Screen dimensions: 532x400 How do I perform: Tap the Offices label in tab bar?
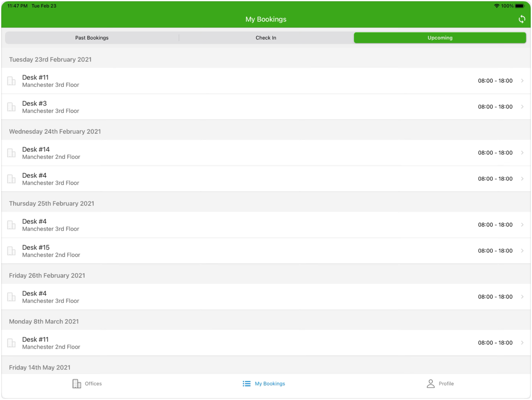pos(93,383)
